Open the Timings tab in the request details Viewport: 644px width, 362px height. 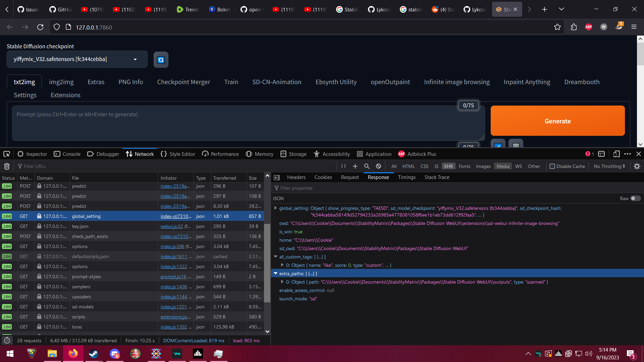point(407,177)
